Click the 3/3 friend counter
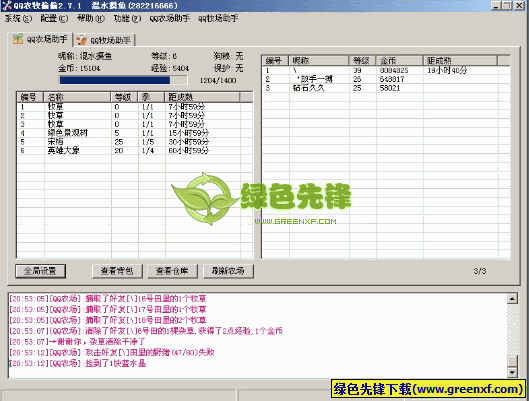Image resolution: width=529 pixels, height=401 pixels. pos(479,271)
